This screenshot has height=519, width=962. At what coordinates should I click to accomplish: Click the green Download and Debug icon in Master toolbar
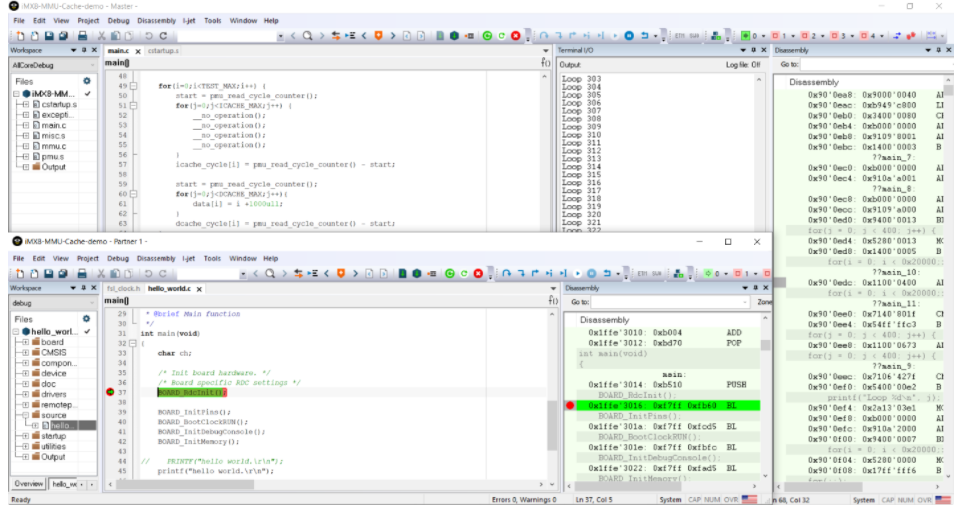(487, 36)
